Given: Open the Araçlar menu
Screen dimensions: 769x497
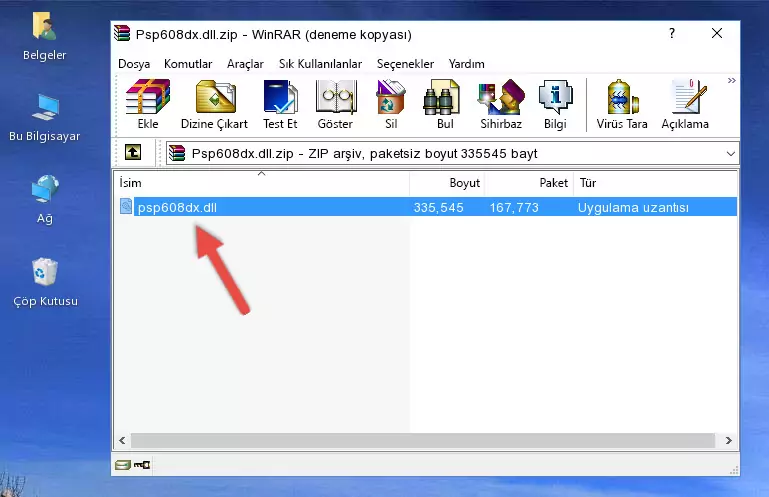Looking at the screenshot, I should point(245,64).
